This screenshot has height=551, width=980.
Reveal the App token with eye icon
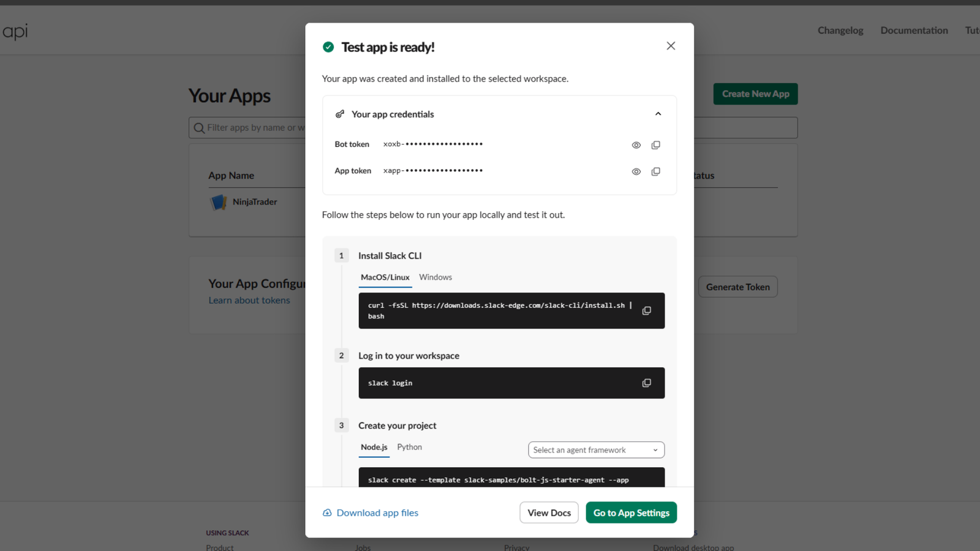pos(636,171)
